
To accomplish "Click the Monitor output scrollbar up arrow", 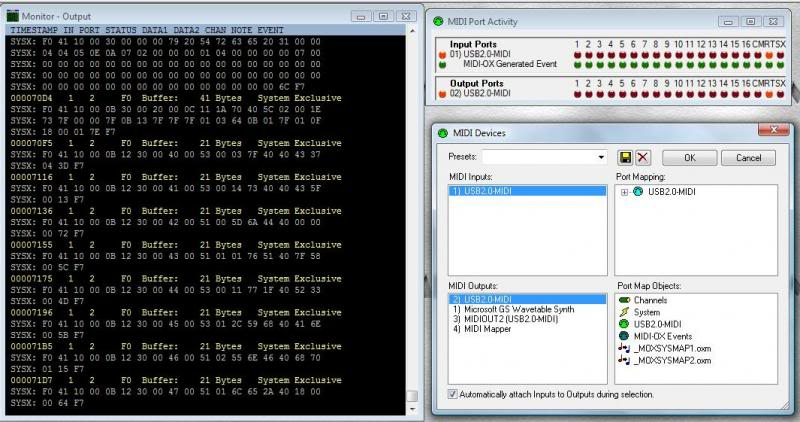I will pyautogui.click(x=413, y=31).
